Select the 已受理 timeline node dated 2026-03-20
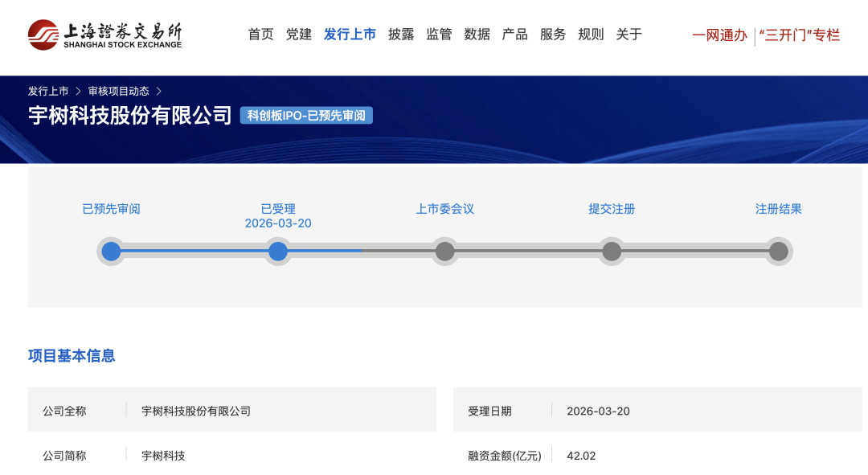The width and height of the screenshot is (868, 475). [x=278, y=252]
